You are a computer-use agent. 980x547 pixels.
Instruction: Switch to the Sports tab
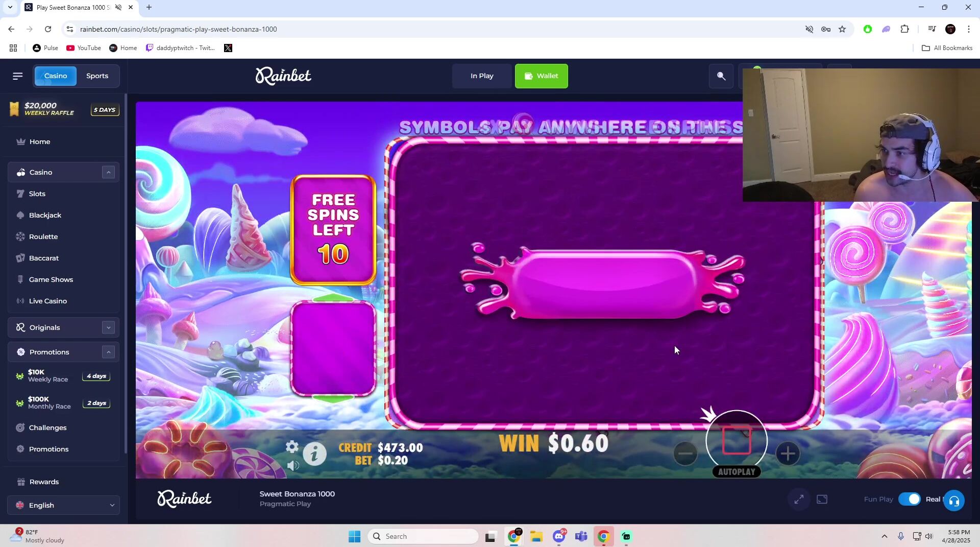97,76
